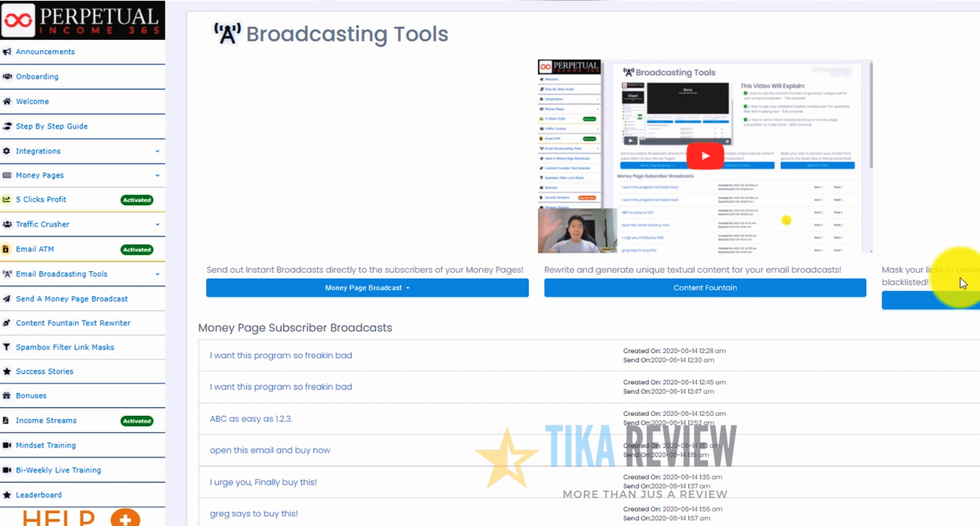Open the 'greg says to buy this!' broadcast
The image size is (980, 526).
[253, 513]
